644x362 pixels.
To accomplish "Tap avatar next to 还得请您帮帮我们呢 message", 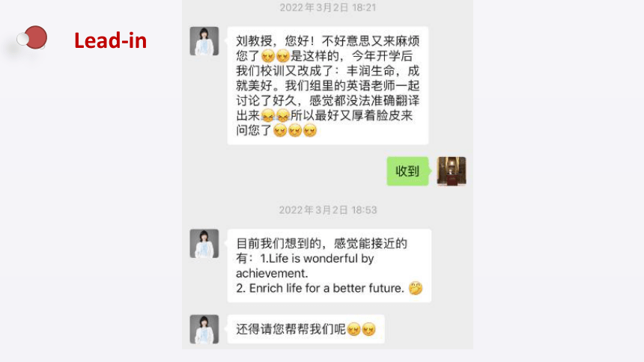I will [x=204, y=329].
